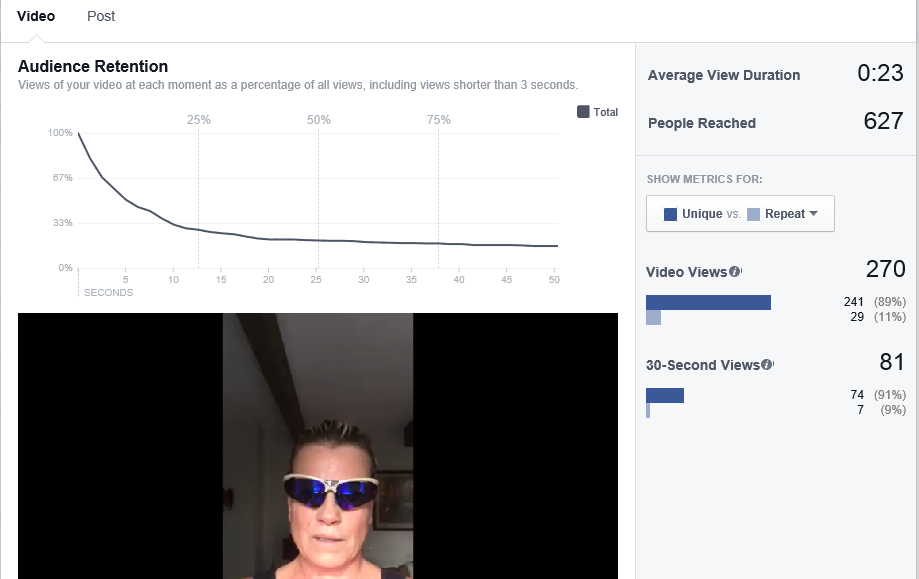The width and height of the screenshot is (919, 579).
Task: Click the 7 (9%) repeat value
Action: click(x=881, y=410)
